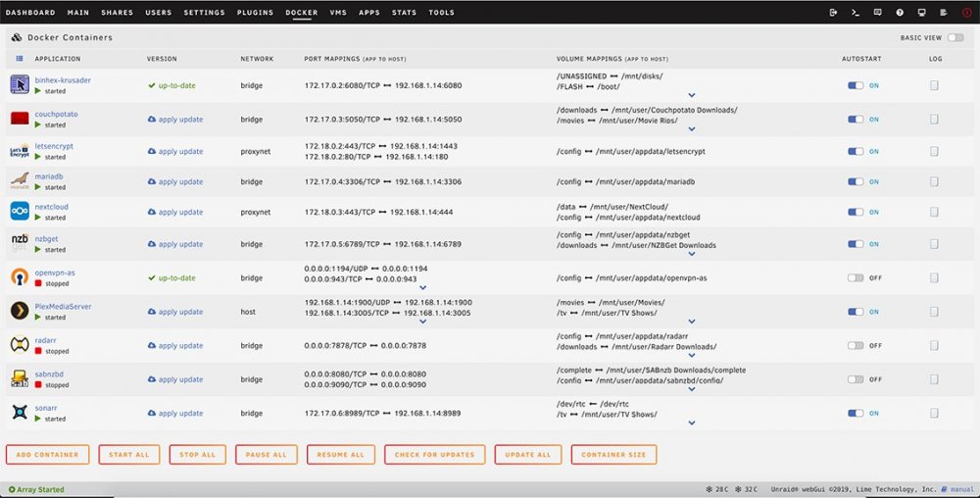Image resolution: width=980 pixels, height=498 pixels.
Task: Open the sonarr container name link
Action: click(46, 408)
